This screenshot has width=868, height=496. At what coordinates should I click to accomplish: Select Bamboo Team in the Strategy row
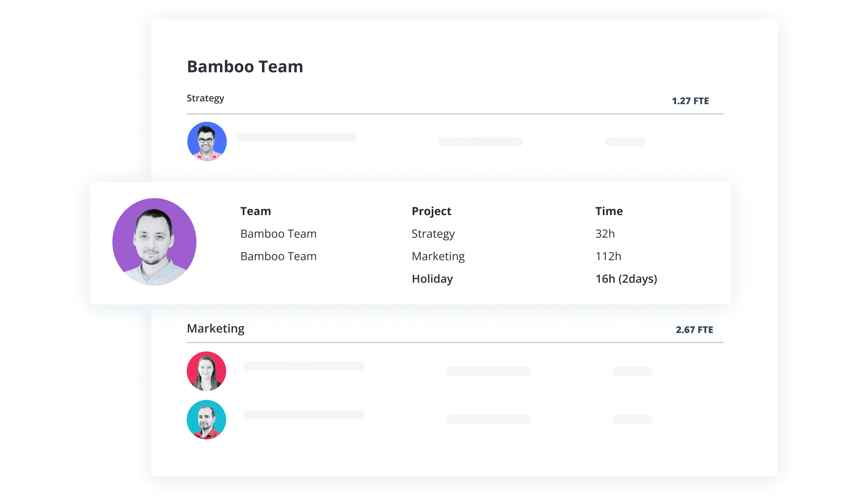pos(278,234)
